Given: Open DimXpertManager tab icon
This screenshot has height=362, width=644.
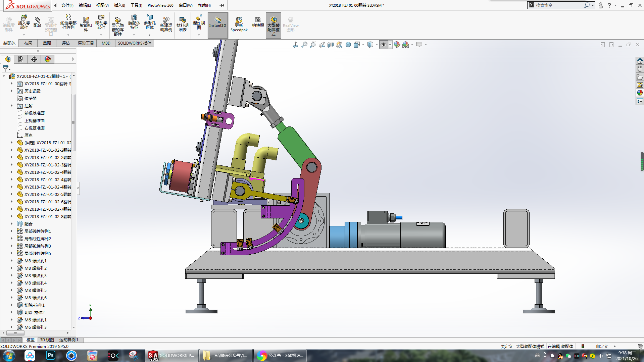Looking at the screenshot, I should 34,59.
